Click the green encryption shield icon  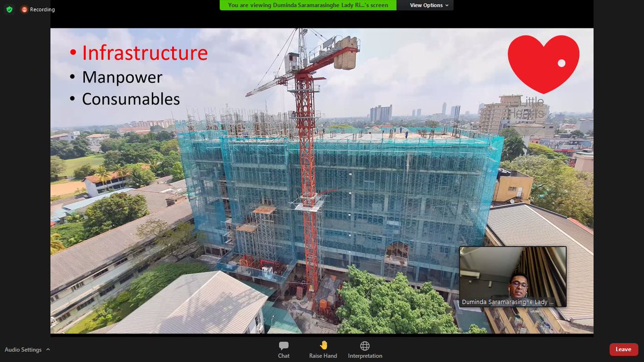(9, 9)
